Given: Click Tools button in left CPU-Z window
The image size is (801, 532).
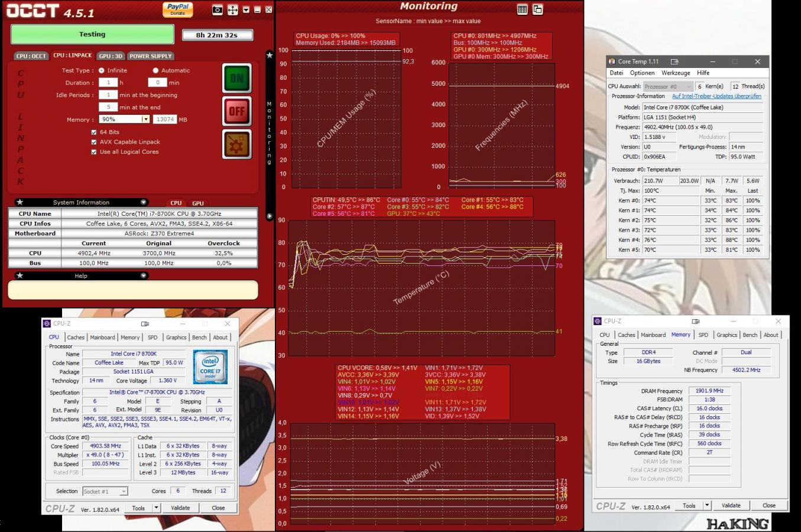Looking at the screenshot, I should tap(138, 508).
